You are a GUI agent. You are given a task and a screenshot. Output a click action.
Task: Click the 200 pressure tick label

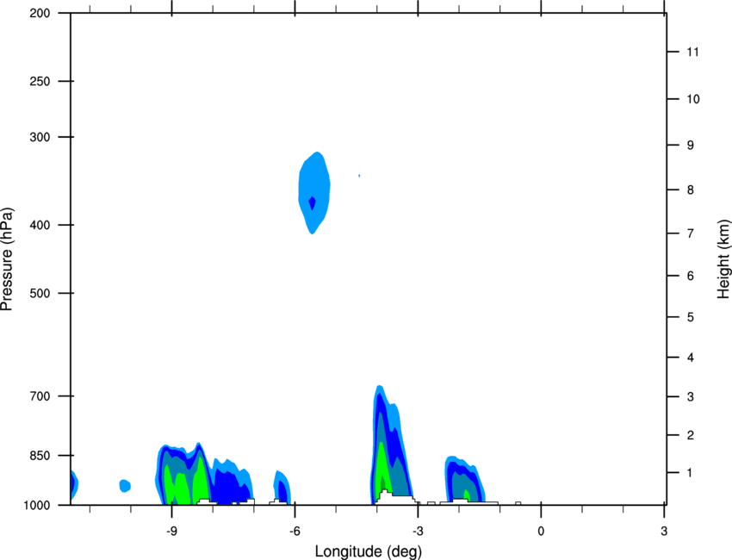[x=40, y=13]
